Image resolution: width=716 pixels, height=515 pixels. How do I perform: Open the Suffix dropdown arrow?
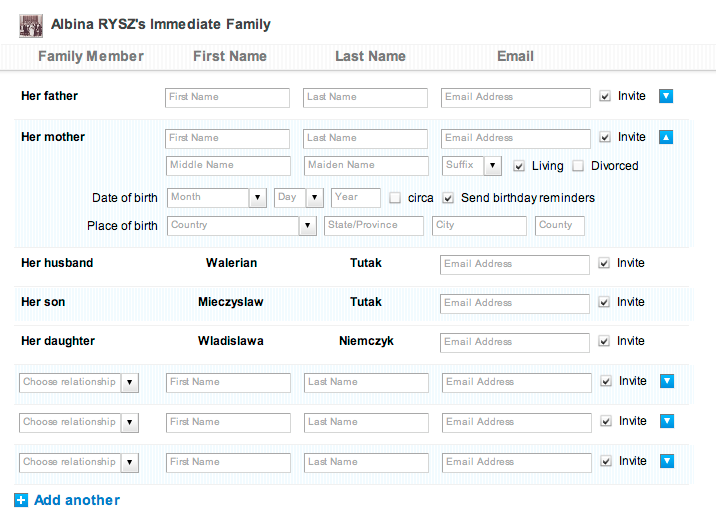(x=492, y=166)
